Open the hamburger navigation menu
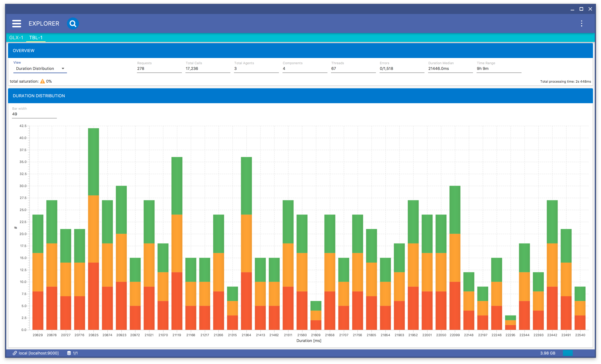Screen dimensions: 601x364 point(17,23)
